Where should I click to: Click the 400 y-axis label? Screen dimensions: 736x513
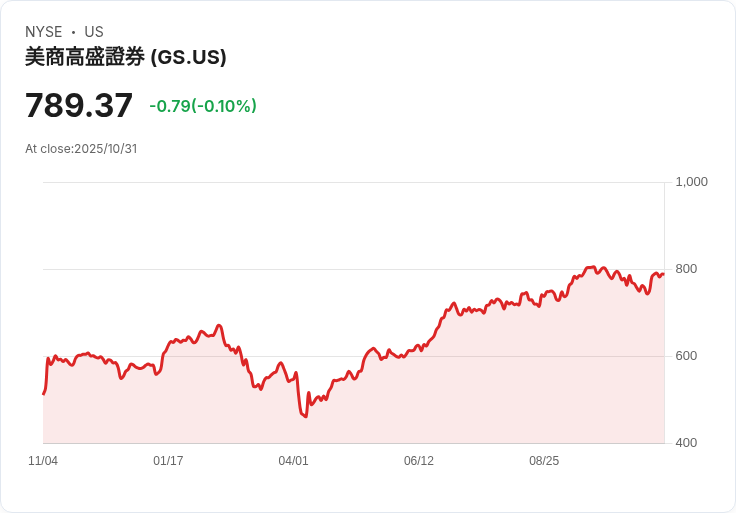tap(686, 442)
